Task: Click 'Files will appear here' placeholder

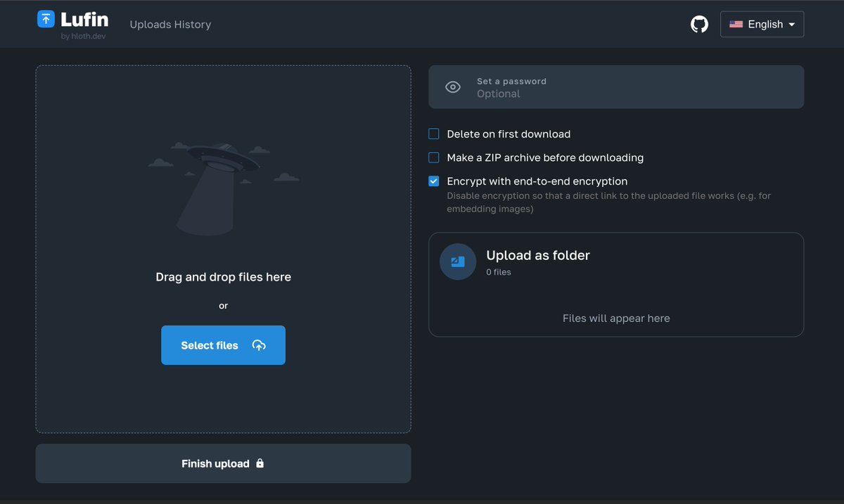Action: click(616, 318)
